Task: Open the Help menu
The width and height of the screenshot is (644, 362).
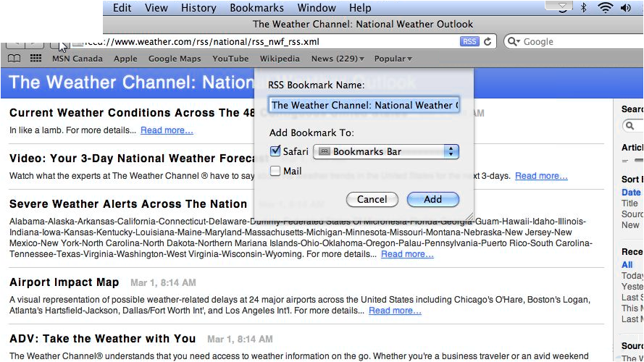Action: point(360,8)
